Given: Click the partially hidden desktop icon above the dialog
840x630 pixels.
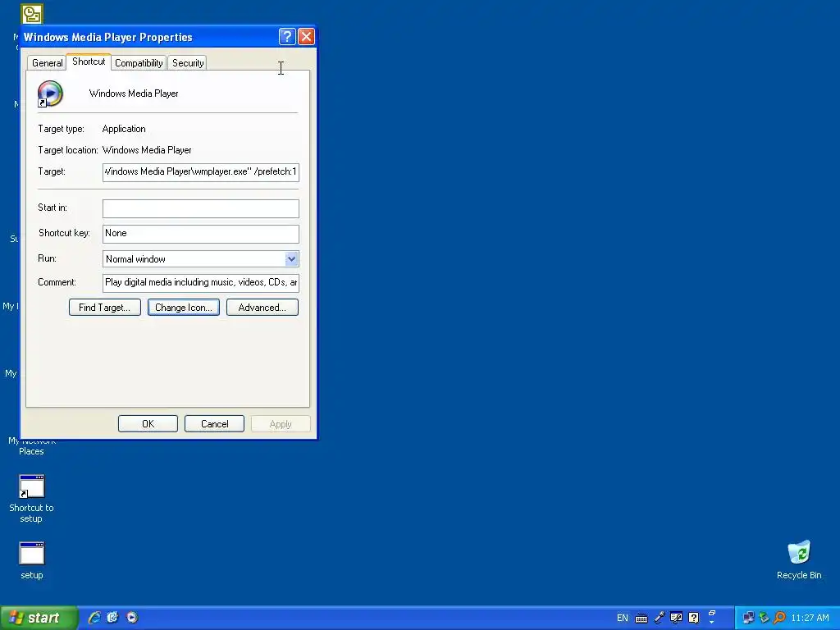Looking at the screenshot, I should click(32, 14).
